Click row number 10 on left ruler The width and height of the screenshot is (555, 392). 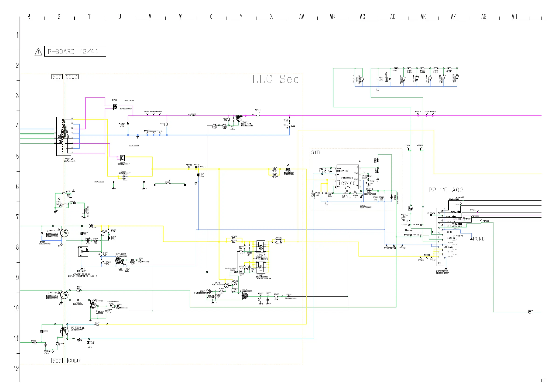point(16,308)
